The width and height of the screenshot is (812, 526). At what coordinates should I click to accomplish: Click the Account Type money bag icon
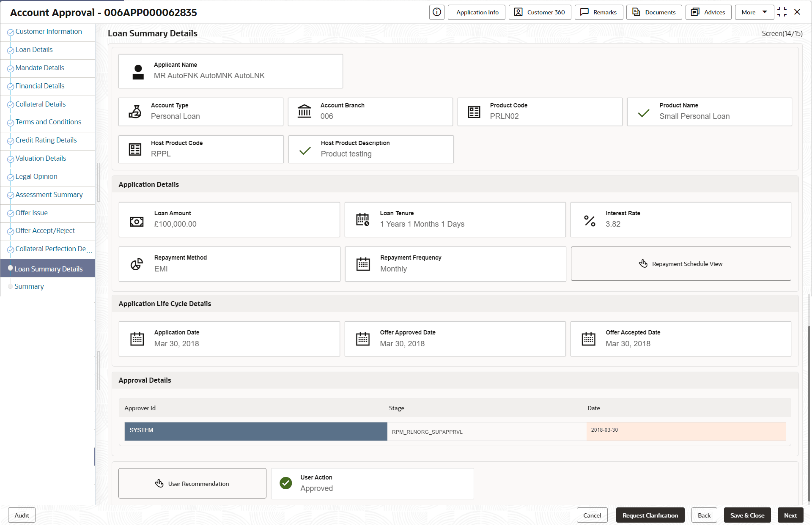click(135, 112)
